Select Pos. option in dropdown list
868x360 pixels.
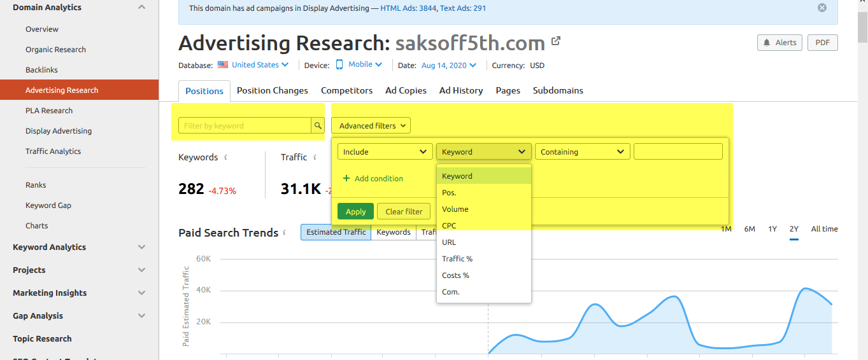tap(483, 193)
